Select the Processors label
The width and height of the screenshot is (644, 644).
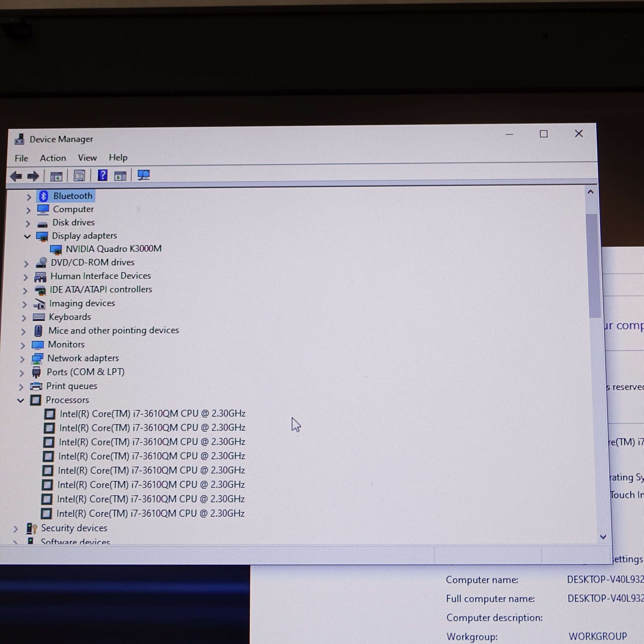[67, 400]
